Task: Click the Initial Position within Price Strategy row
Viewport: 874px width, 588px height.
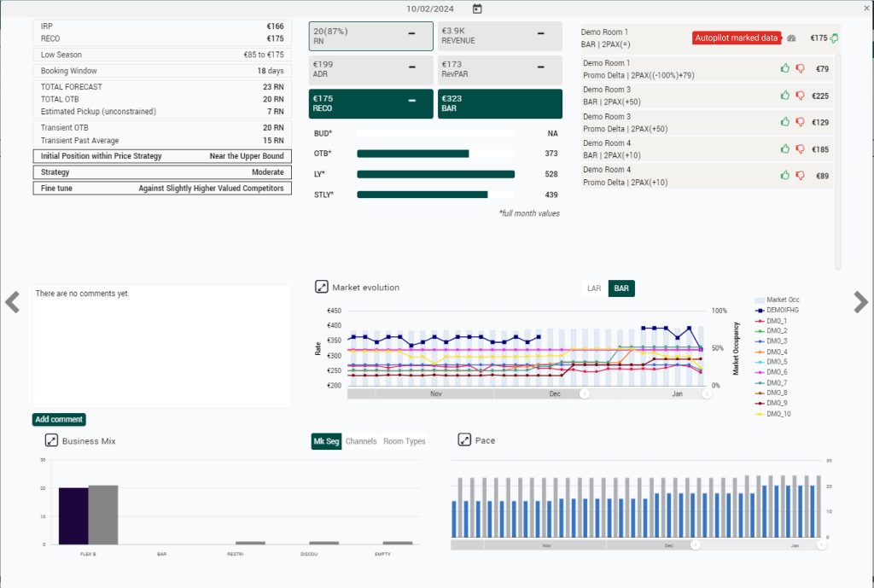Action: coord(162,156)
